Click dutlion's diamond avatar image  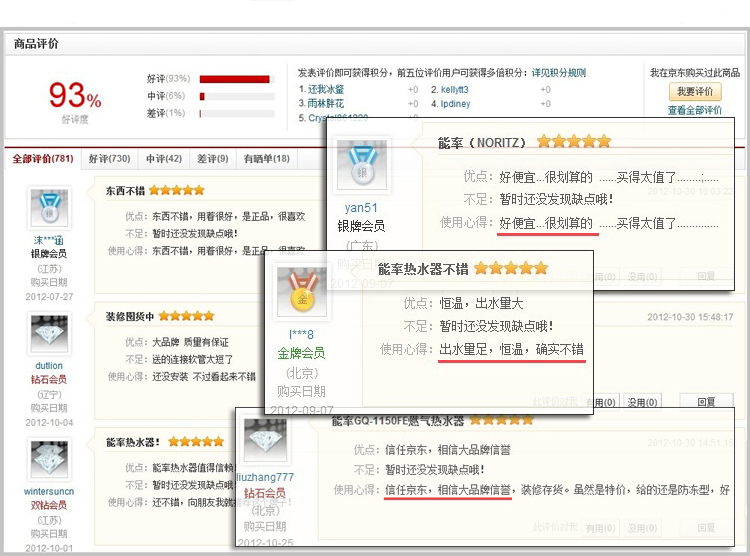[49, 333]
